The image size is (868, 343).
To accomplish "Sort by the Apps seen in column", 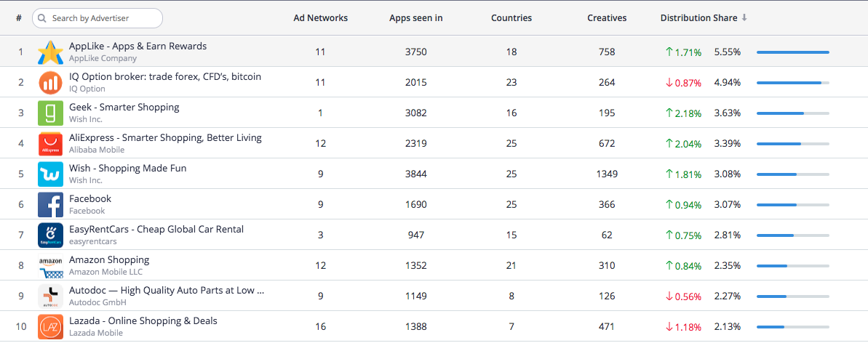I will 415,18.
